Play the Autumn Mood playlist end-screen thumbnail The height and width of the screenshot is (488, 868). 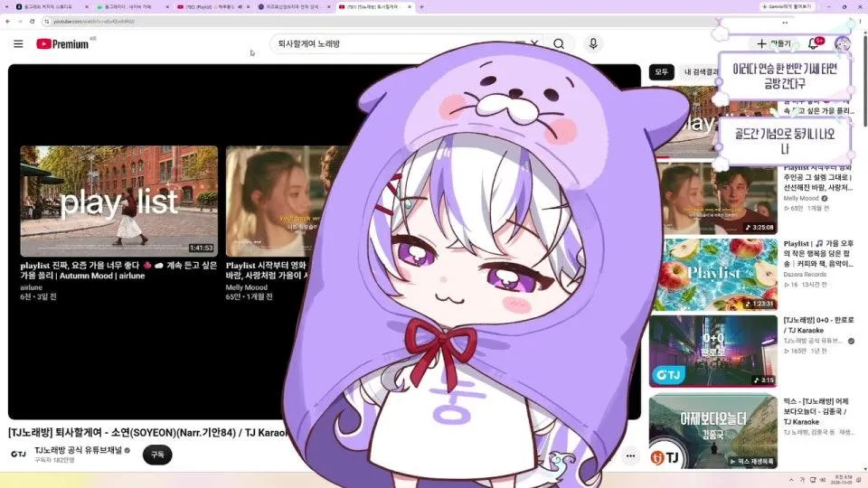[x=119, y=201]
